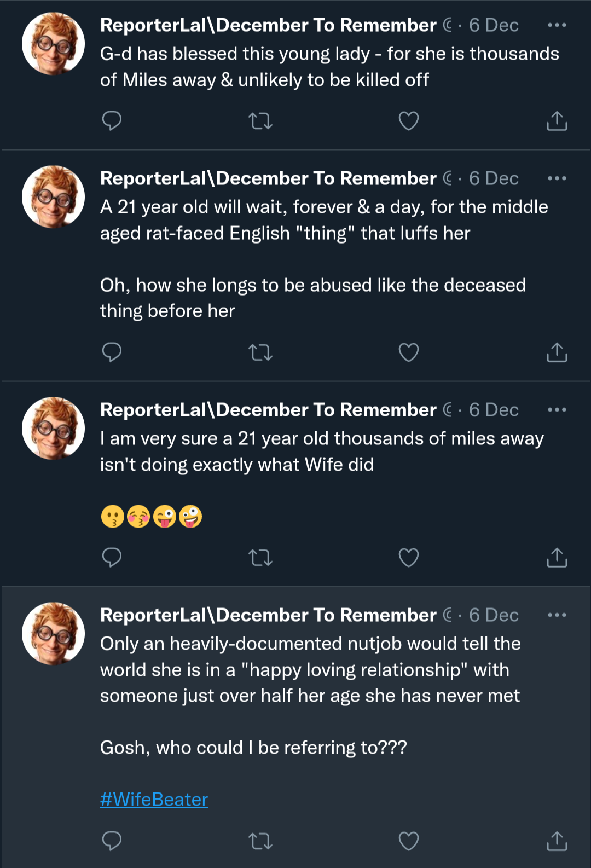This screenshot has height=868, width=591.
Task: Open the #WifeBeater hashtag link
Action: [154, 800]
